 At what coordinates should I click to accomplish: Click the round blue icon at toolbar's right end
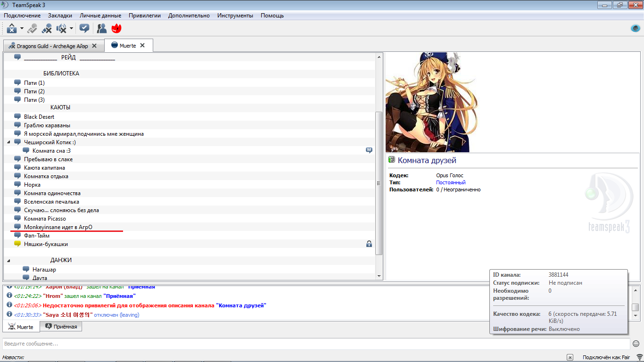click(636, 28)
